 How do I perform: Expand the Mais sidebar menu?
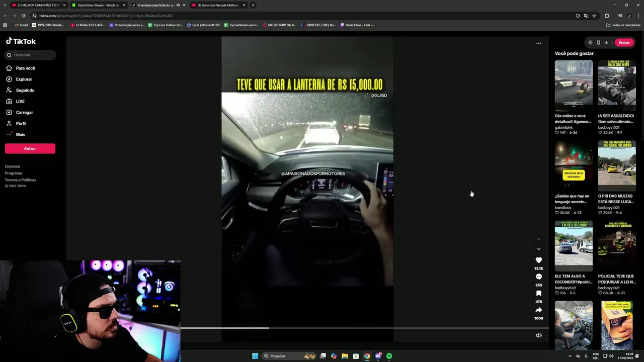pos(16,135)
